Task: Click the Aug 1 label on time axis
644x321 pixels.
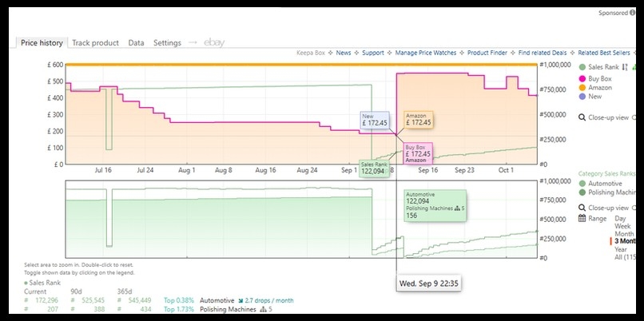Action: (x=187, y=170)
